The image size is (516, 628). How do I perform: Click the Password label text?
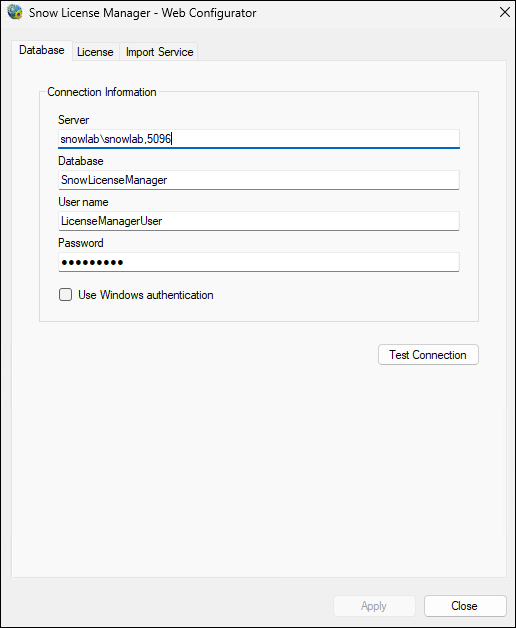click(81, 243)
